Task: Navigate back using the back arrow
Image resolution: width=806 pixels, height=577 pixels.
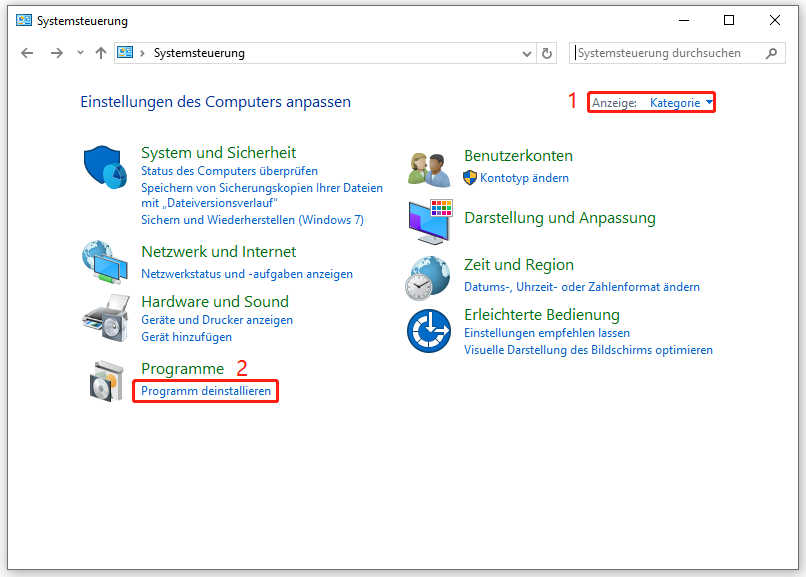Action: pos(27,52)
